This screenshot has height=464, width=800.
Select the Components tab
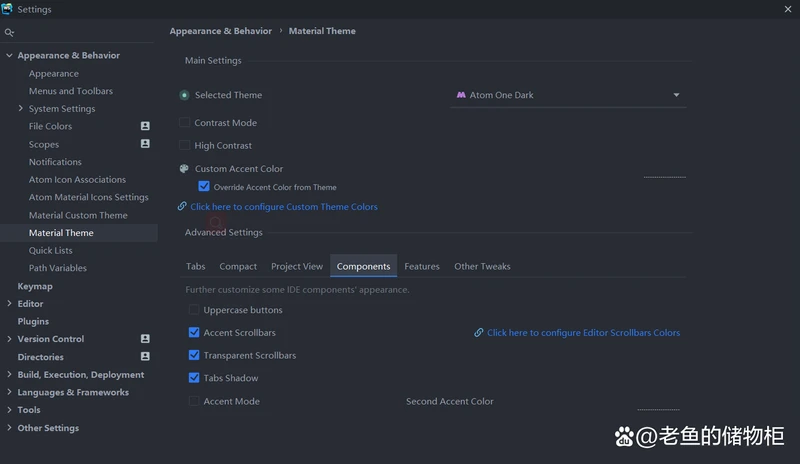coord(363,266)
